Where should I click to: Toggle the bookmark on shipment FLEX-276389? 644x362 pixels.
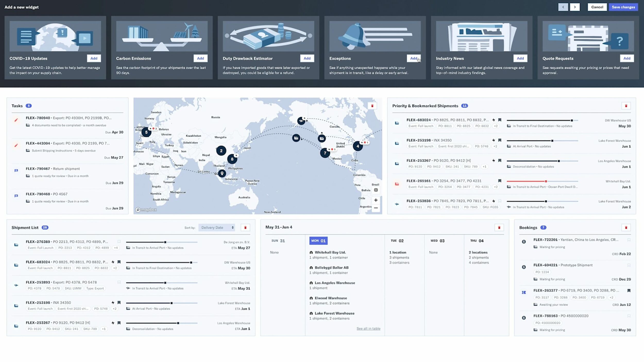click(x=119, y=242)
